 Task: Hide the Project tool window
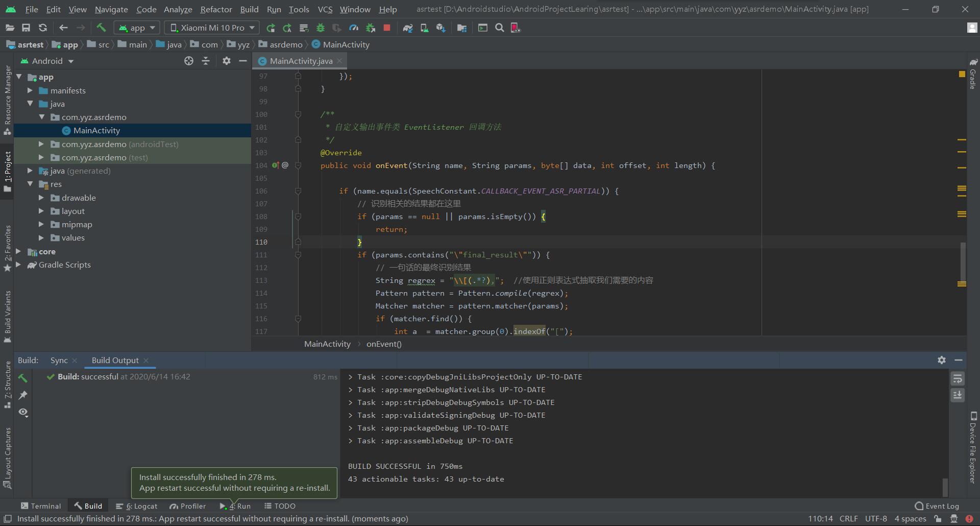243,61
